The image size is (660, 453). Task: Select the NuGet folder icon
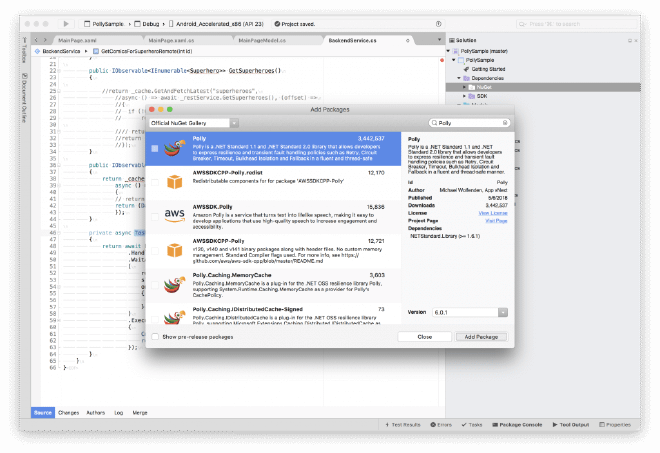[472, 87]
